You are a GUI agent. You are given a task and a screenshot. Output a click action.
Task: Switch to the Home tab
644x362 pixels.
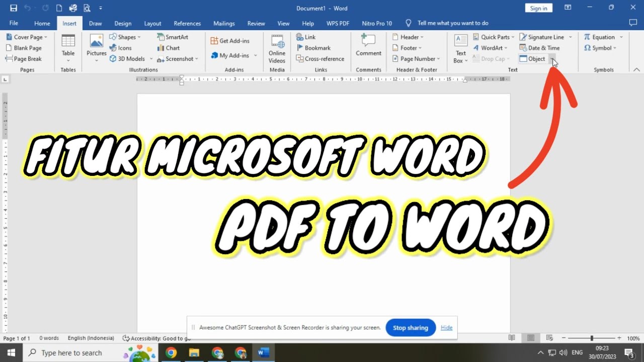tap(42, 23)
